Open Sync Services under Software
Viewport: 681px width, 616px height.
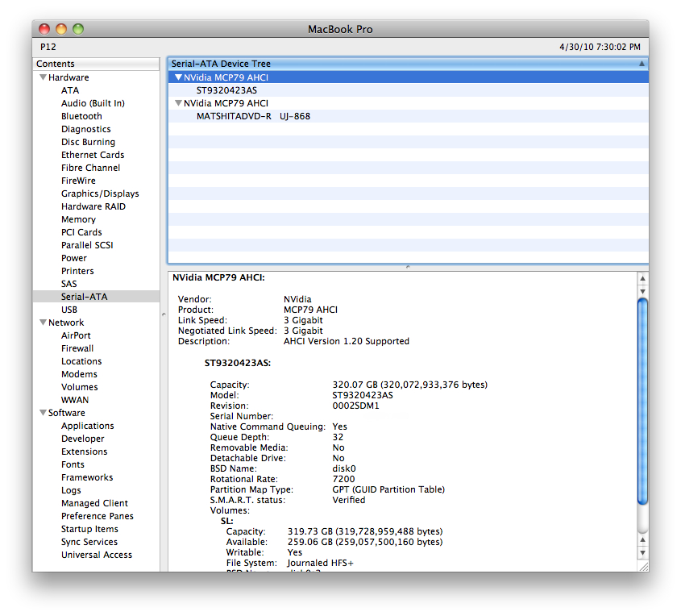[x=89, y=542]
